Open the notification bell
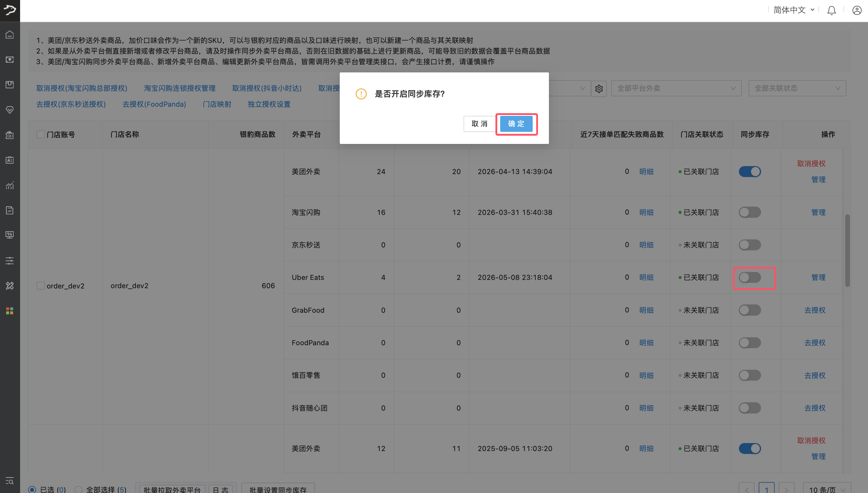The image size is (868, 493). point(831,11)
